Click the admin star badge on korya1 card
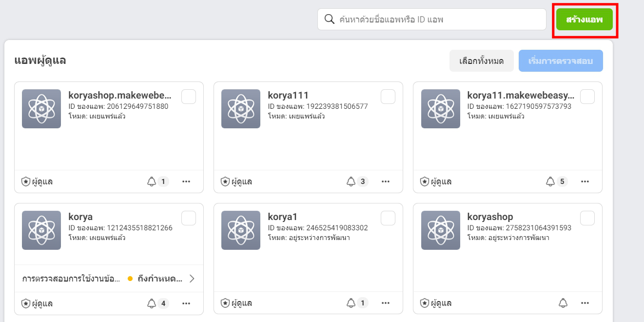Image resolution: width=644 pixels, height=322 pixels. click(x=224, y=303)
